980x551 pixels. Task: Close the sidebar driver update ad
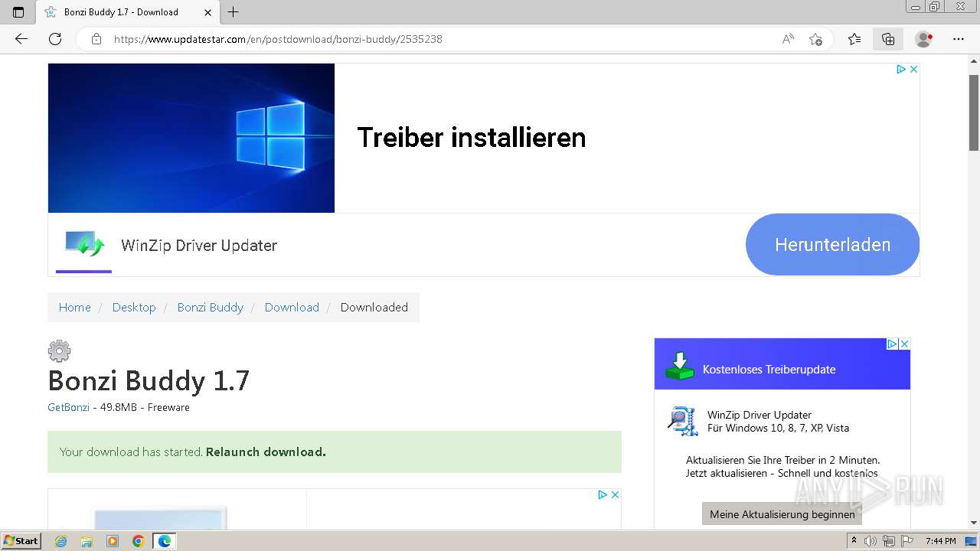904,344
